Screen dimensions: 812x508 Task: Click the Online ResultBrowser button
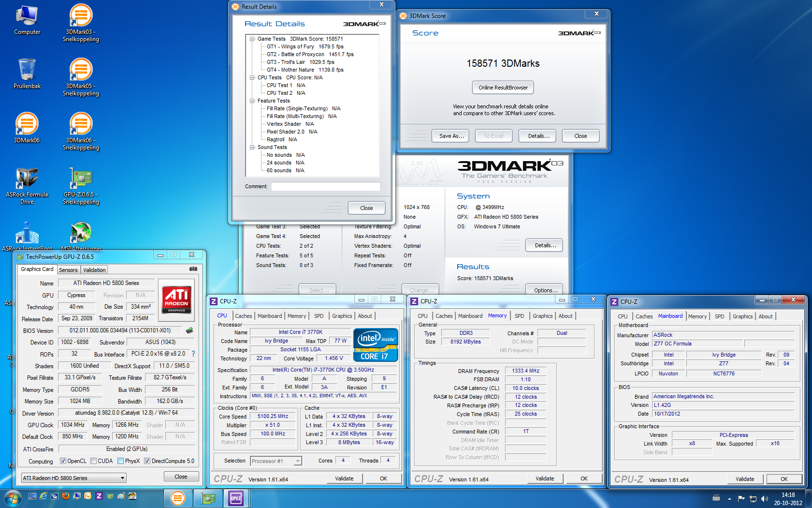coord(503,88)
